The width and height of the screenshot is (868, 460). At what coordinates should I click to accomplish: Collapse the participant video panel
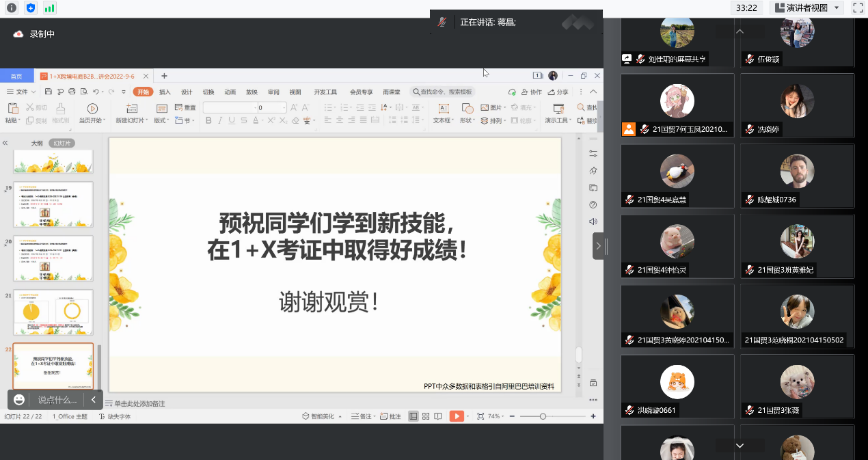click(599, 245)
